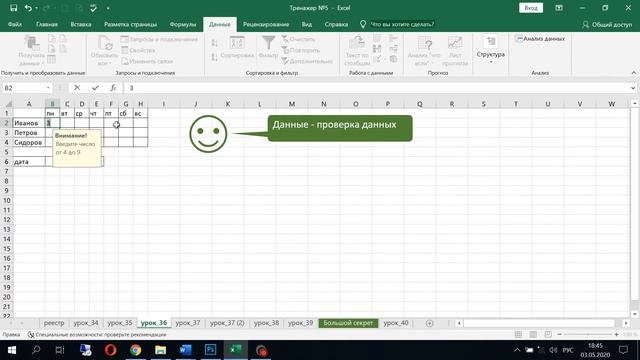The image size is (640, 360).
Task: Click cell A6 containing дата
Action: [x=29, y=162]
